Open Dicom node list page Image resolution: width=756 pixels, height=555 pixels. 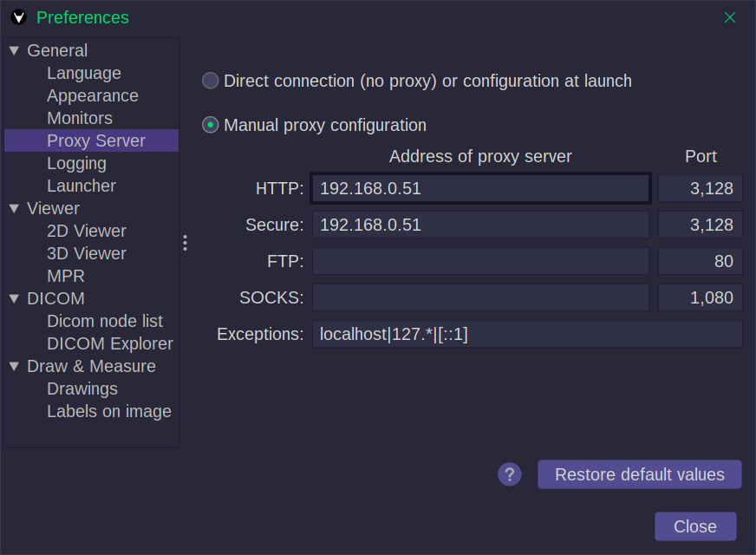pyautogui.click(x=105, y=321)
